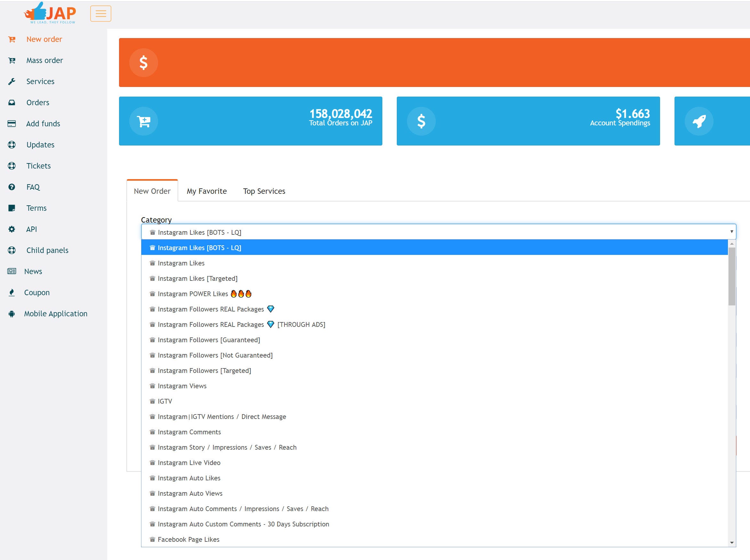Screen dimensions: 750x560
Task: Click the cart icon in Total Orders card
Action: pos(143,121)
